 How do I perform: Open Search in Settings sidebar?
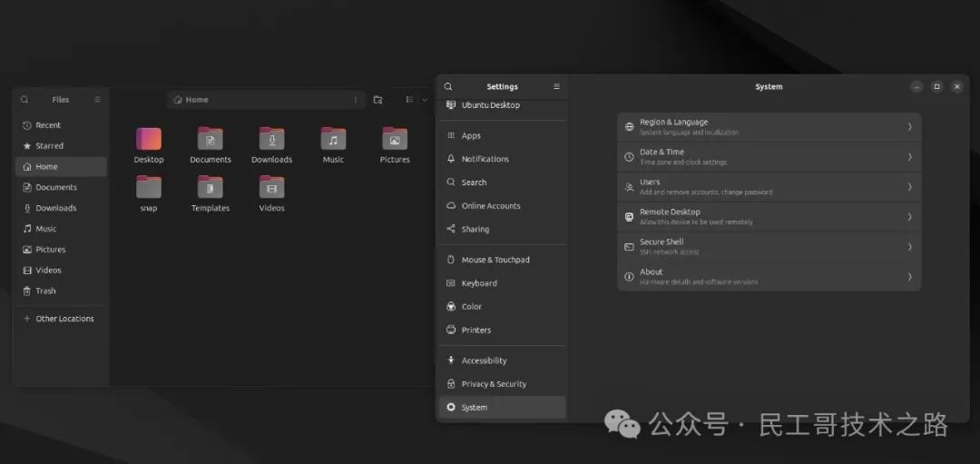pyautogui.click(x=503, y=182)
